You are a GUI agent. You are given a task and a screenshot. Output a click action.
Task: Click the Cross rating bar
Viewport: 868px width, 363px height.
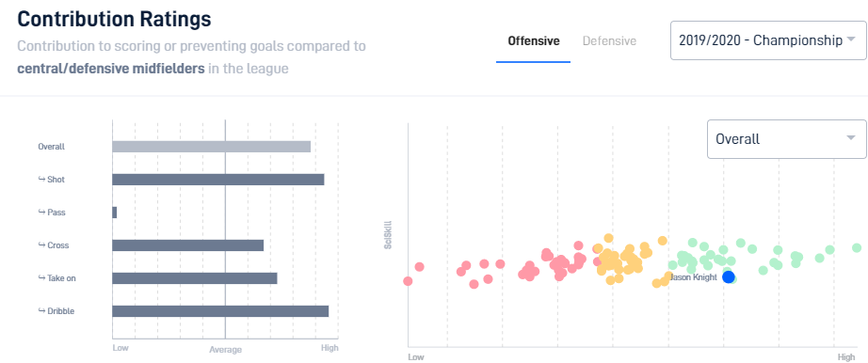[187, 245]
